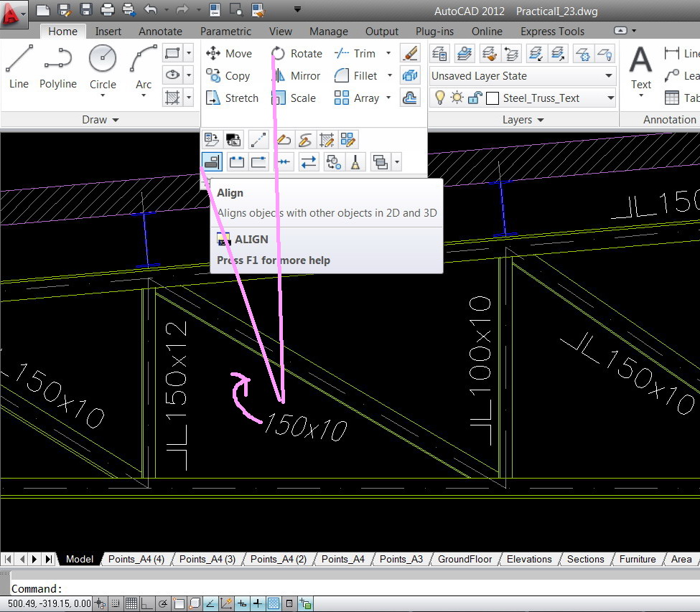
Task: Select the Move tool
Action: pos(230,52)
